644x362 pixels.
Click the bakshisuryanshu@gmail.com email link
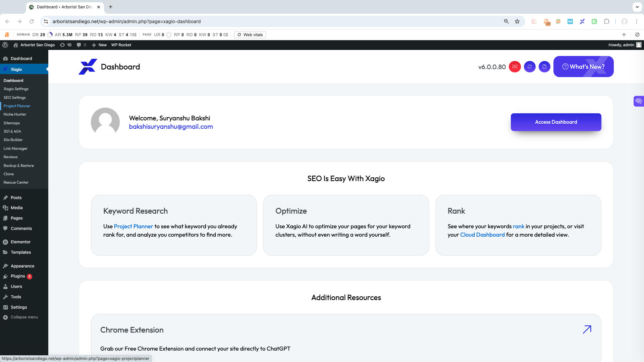171,127
